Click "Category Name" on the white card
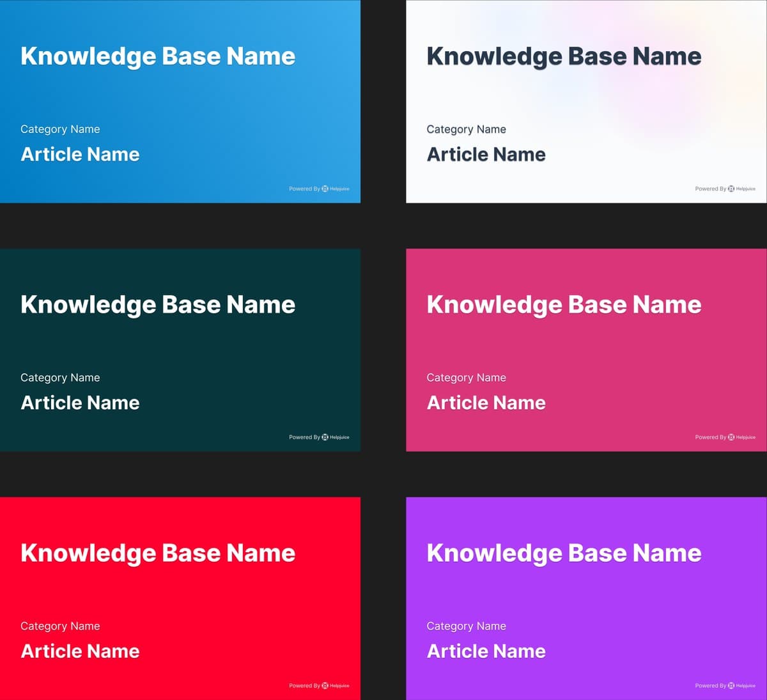Image resolution: width=767 pixels, height=700 pixels. click(x=466, y=129)
